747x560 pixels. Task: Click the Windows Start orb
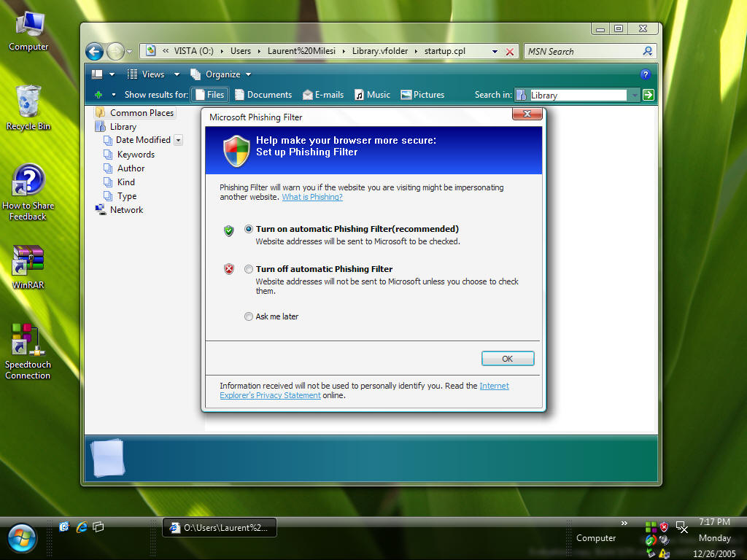pyautogui.click(x=22, y=538)
